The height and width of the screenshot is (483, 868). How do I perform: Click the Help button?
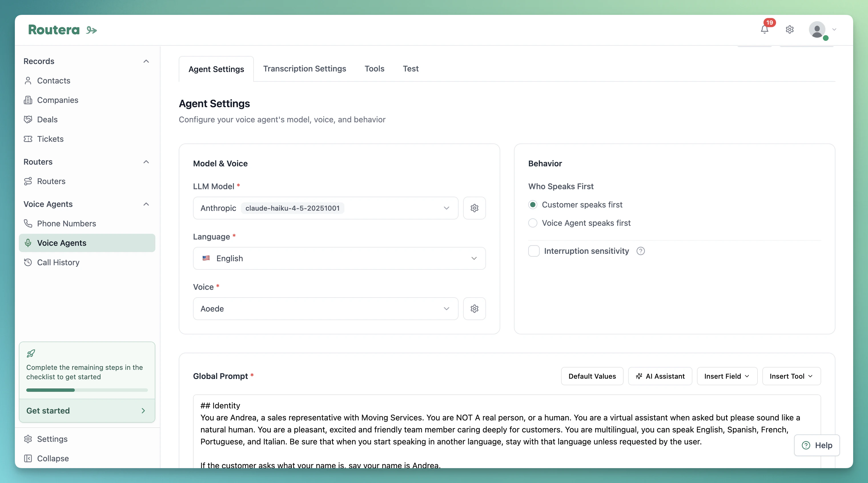point(817,445)
